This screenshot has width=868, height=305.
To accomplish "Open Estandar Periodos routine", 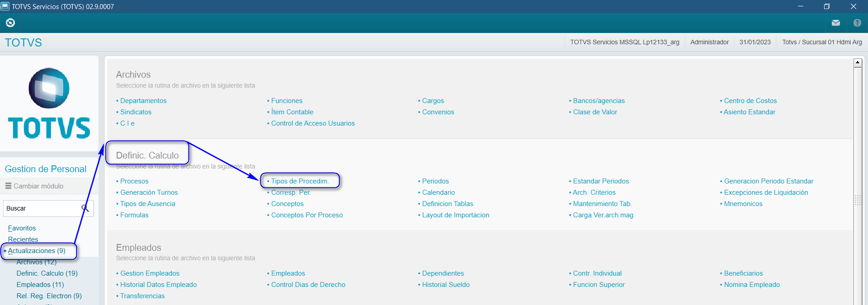I will (x=601, y=181).
